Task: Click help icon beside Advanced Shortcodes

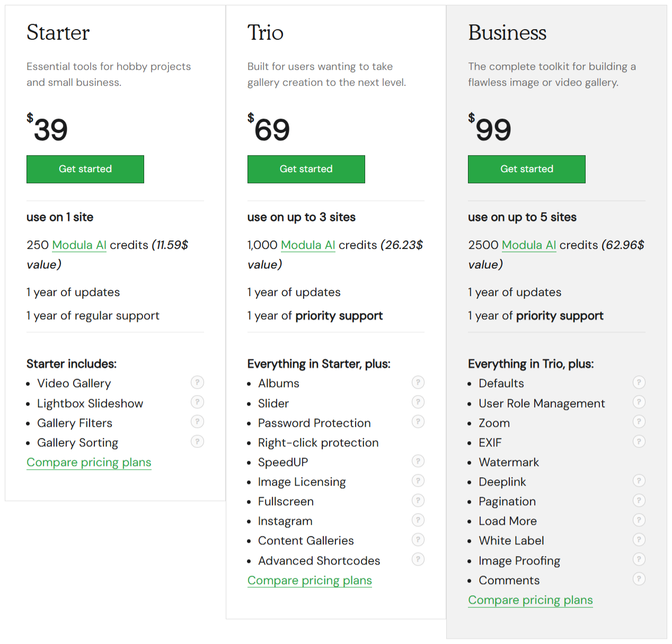Action: point(418,559)
